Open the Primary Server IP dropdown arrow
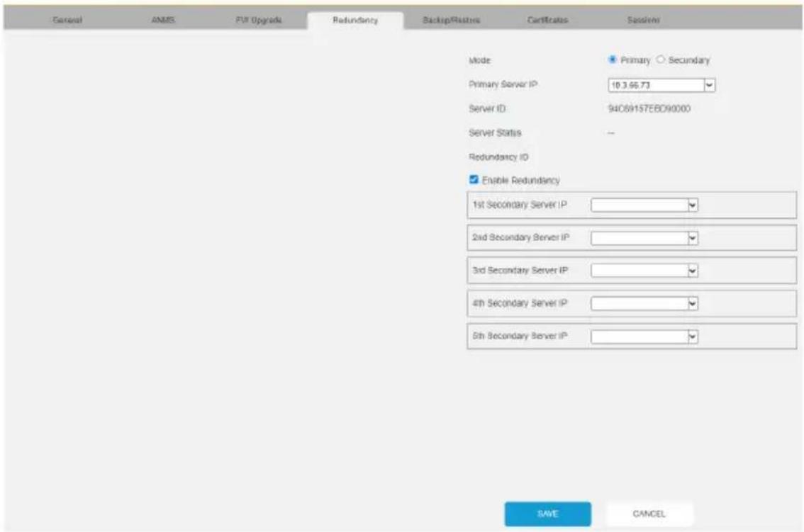 [x=709, y=85]
